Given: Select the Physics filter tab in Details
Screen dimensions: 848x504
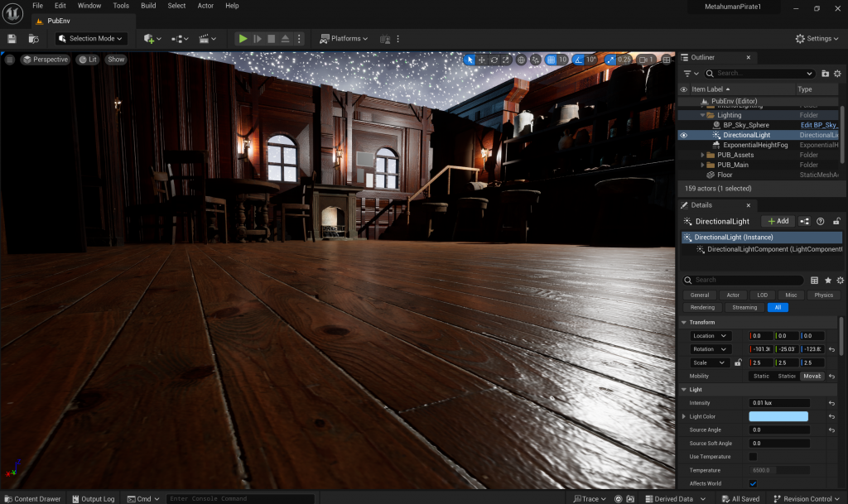Looking at the screenshot, I should tap(824, 295).
